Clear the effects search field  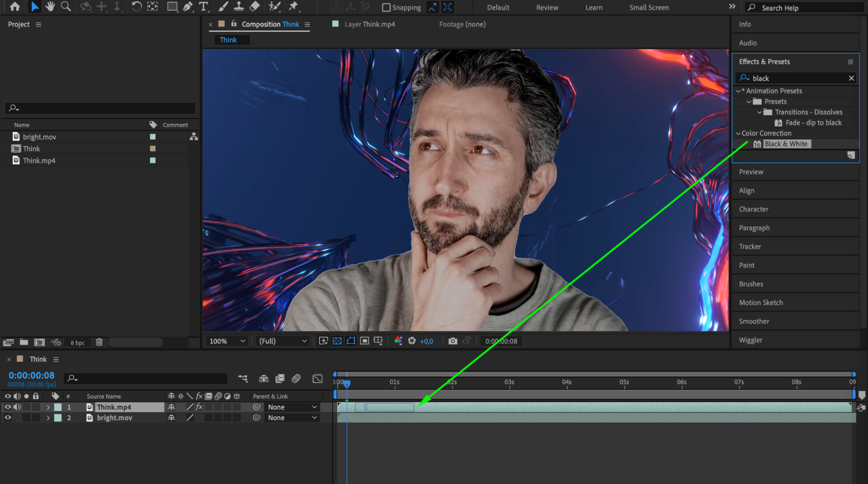(x=851, y=78)
